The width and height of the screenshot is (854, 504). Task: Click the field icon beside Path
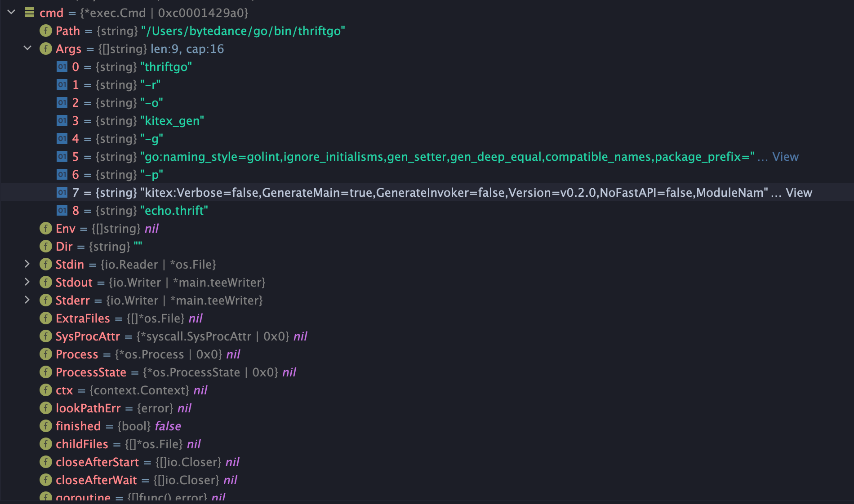[45, 31]
